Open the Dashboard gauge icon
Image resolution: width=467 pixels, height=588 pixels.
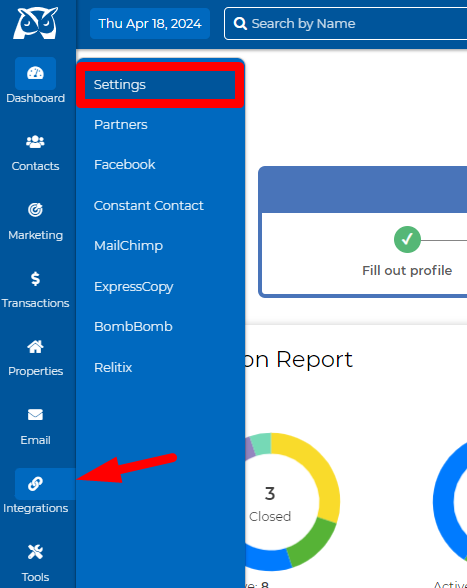[x=35, y=73]
